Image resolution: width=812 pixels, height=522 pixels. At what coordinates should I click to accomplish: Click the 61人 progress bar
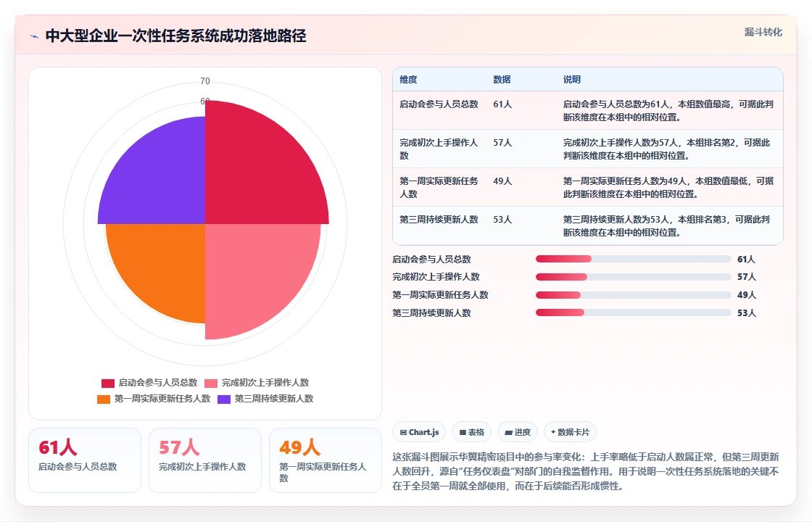[633, 259]
